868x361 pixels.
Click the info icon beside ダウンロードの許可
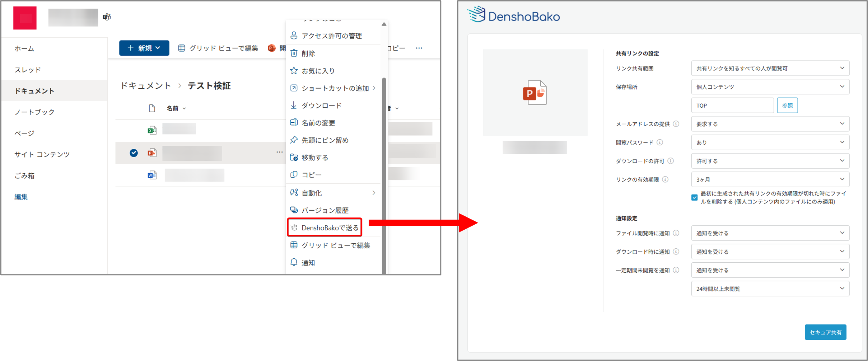(x=671, y=161)
